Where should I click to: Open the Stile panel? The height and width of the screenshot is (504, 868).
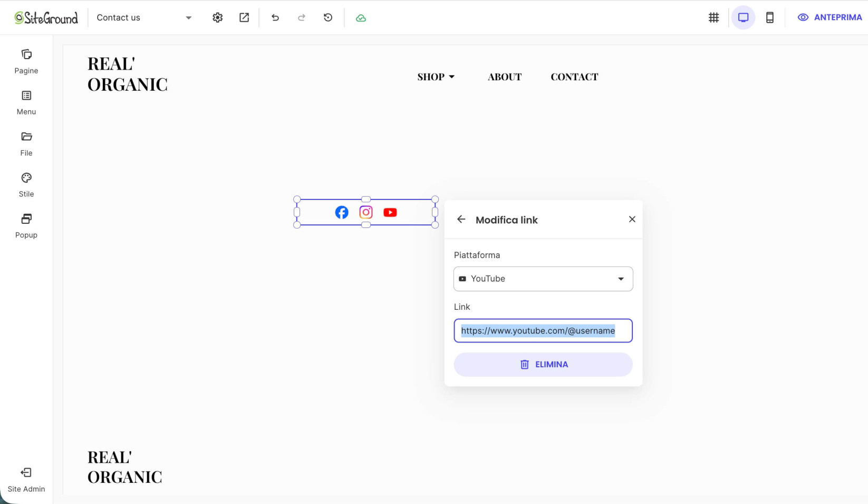26,185
